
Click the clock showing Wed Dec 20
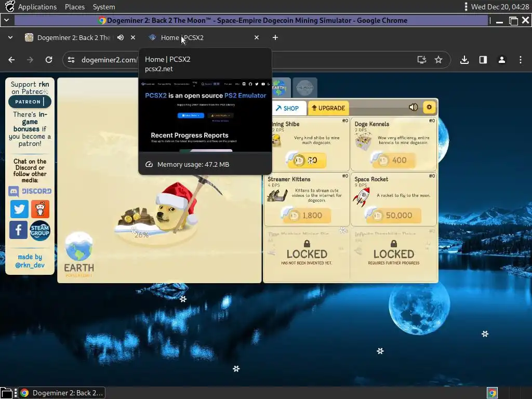click(x=500, y=7)
